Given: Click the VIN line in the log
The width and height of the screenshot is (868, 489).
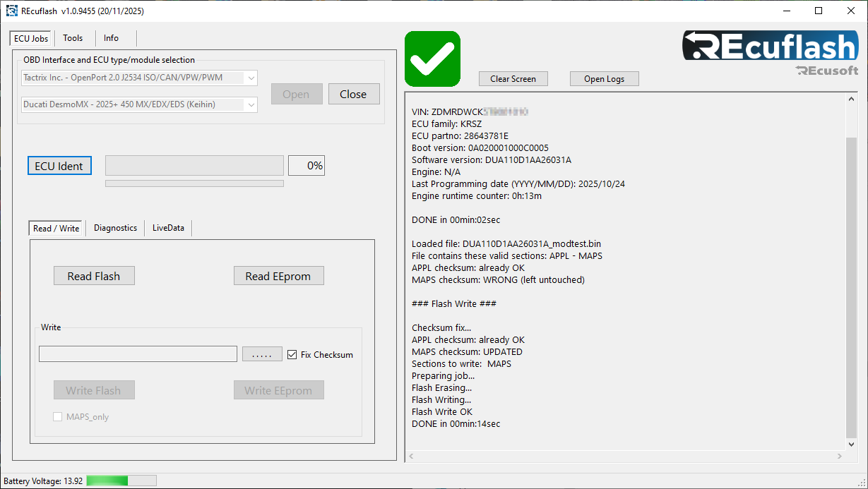Looking at the screenshot, I should 470,111.
